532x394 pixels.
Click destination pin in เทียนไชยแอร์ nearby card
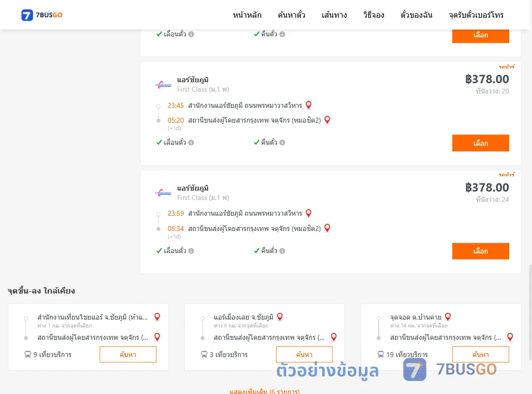click(157, 337)
